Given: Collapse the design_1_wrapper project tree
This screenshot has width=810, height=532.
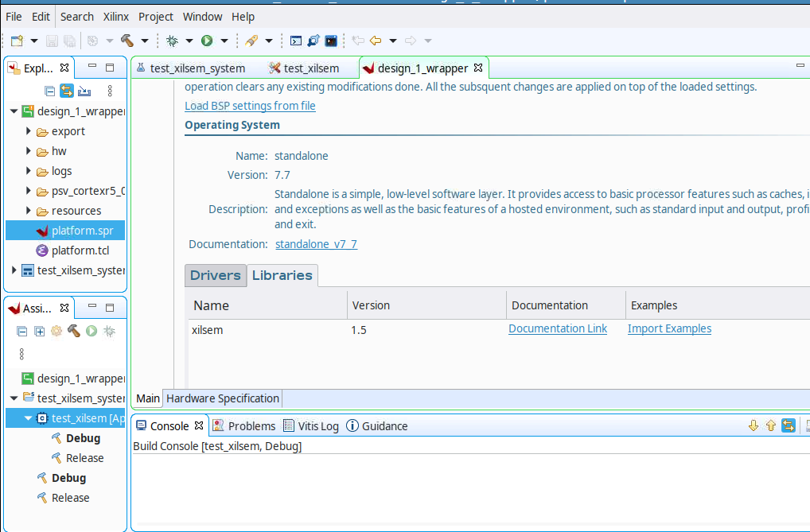Looking at the screenshot, I should click(x=14, y=111).
